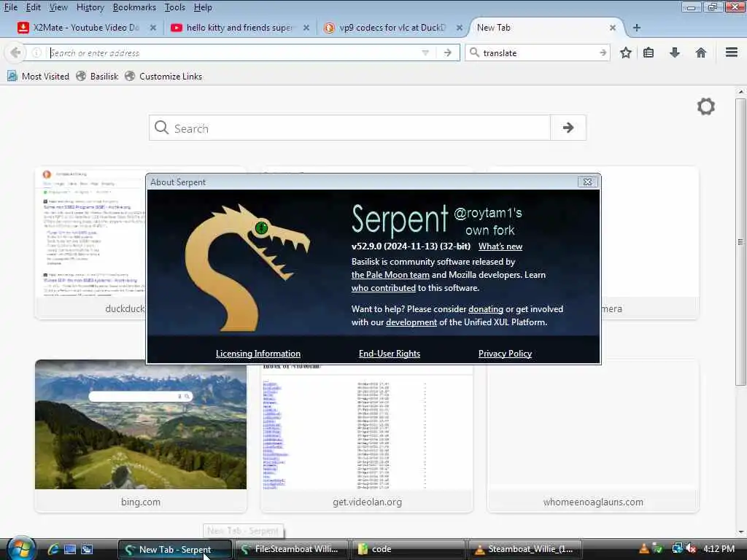Viewport: 747px width, 560px height.
Task: Follow the development link
Action: (411, 322)
